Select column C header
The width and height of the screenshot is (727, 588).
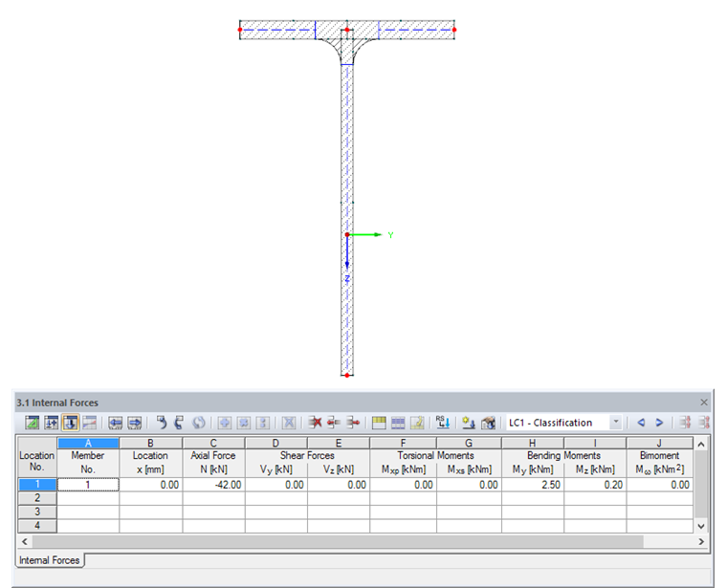click(213, 443)
